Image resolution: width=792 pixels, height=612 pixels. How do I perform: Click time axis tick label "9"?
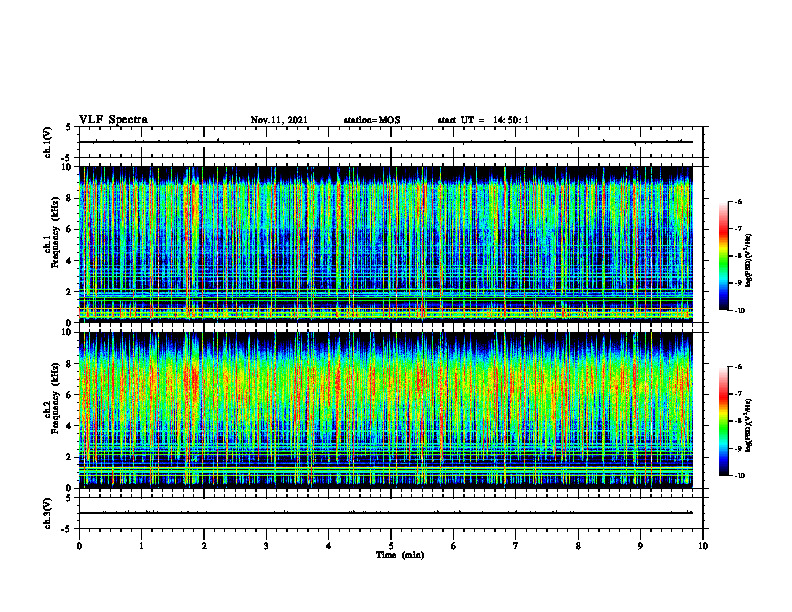pyautogui.click(x=640, y=546)
